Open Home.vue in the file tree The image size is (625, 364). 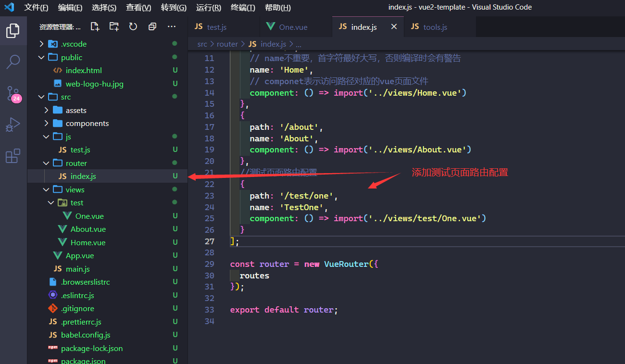pos(87,242)
